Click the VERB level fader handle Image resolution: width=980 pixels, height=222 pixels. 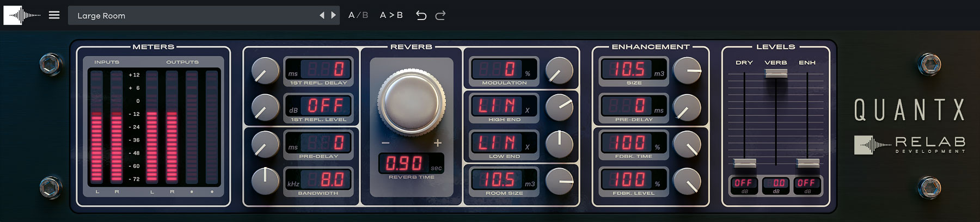(x=776, y=73)
